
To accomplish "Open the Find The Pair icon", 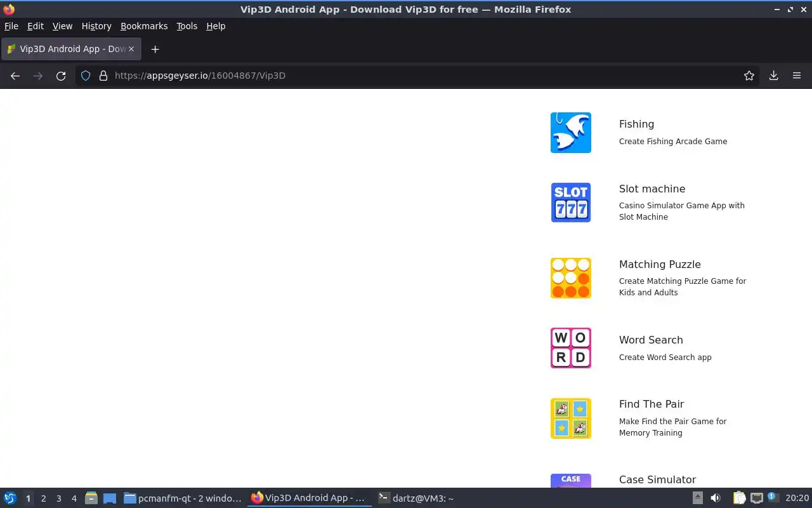I will pyautogui.click(x=571, y=418).
